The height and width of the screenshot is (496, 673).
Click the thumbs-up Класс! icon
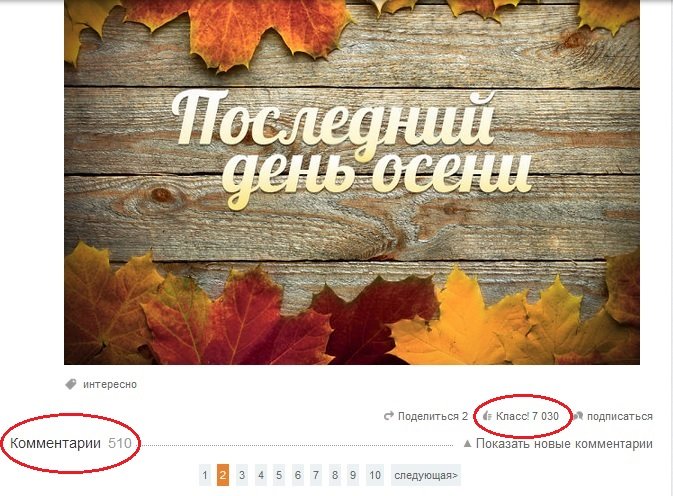click(487, 416)
